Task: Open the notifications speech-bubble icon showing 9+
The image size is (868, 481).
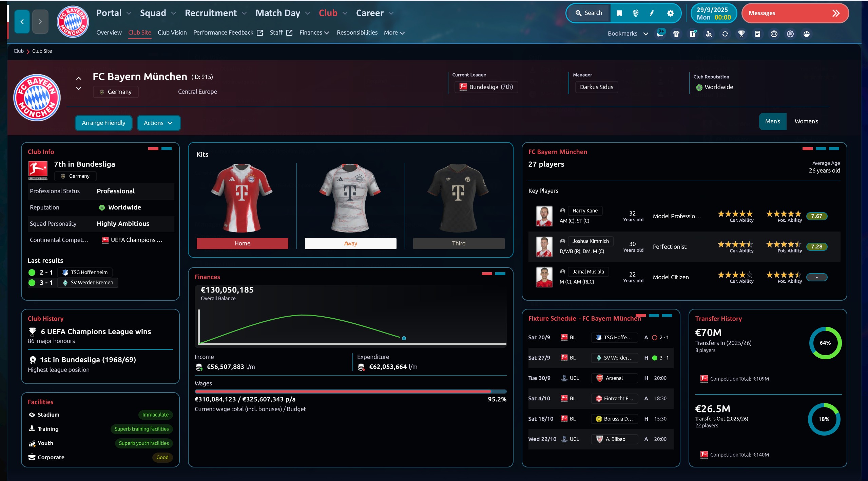Action: (x=660, y=34)
